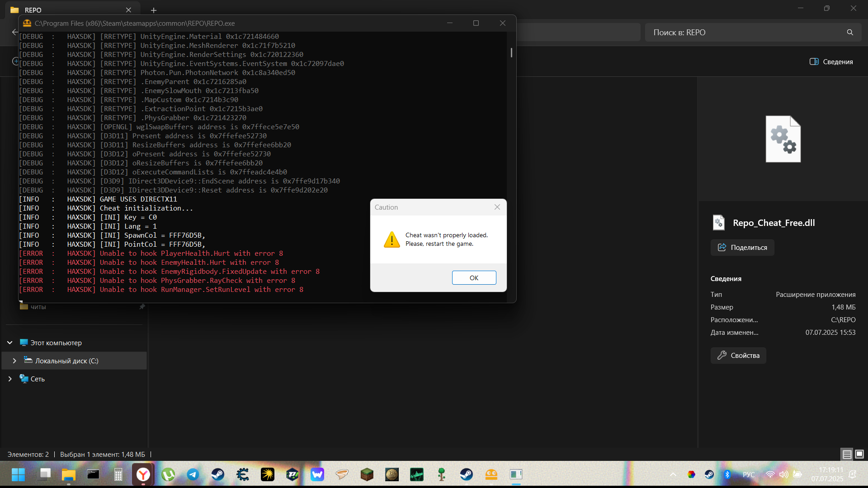
Task: Close the Caution dialog with X
Action: click(x=497, y=207)
